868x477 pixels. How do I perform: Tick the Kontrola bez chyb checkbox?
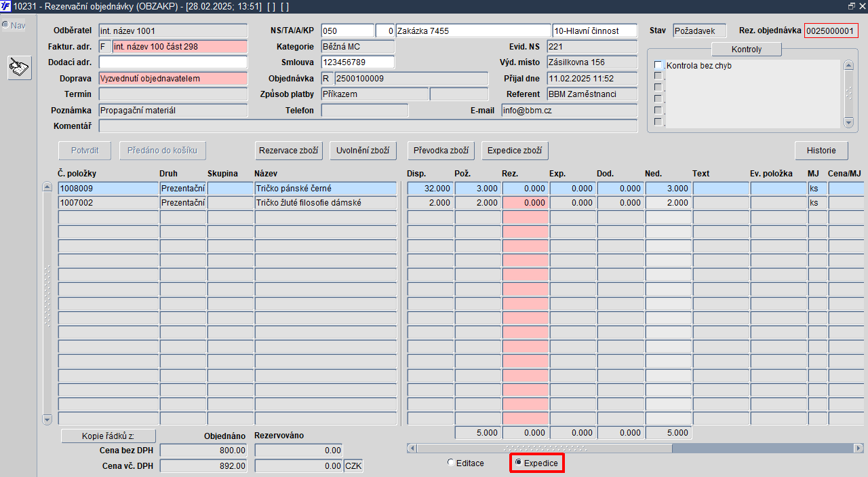(x=658, y=65)
